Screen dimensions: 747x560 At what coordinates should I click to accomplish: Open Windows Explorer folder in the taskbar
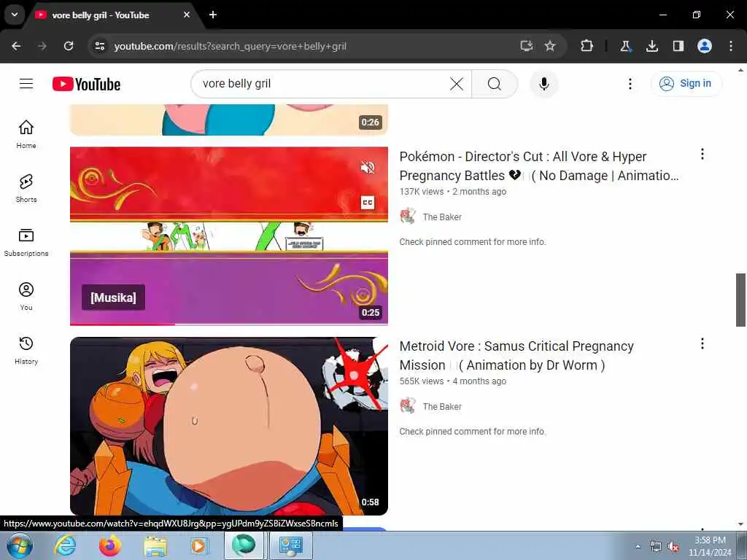[155, 545]
